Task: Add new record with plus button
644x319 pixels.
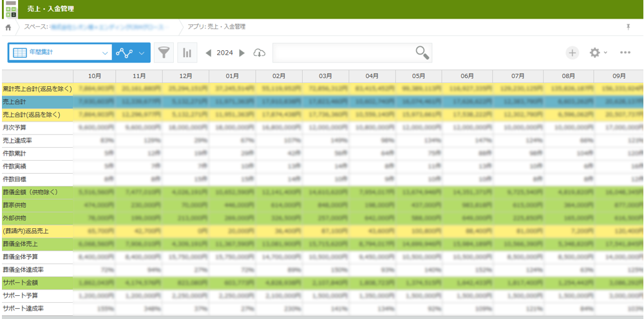Action: pos(573,53)
